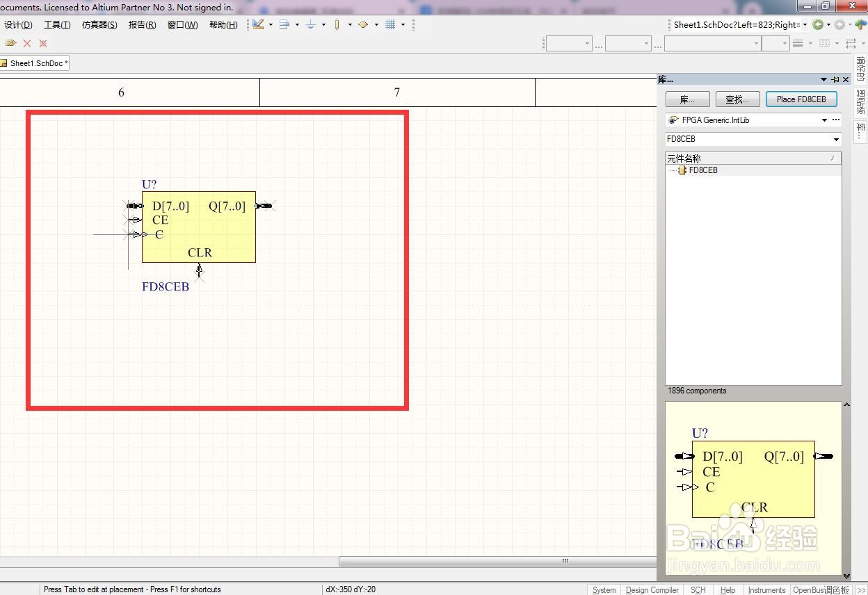Expand the drawing utilities dropdown arrow
The height and width of the screenshot is (595, 868).
click(271, 24)
